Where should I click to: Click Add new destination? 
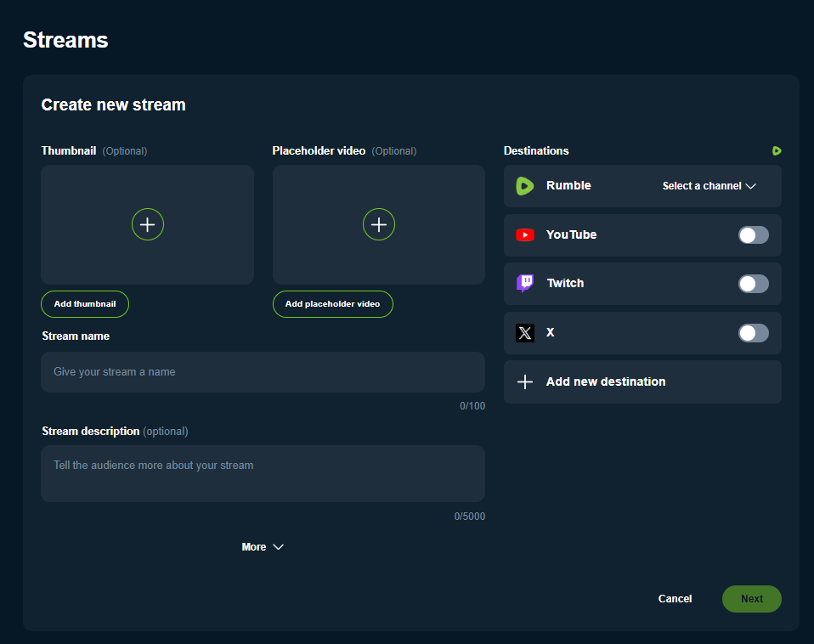642,382
